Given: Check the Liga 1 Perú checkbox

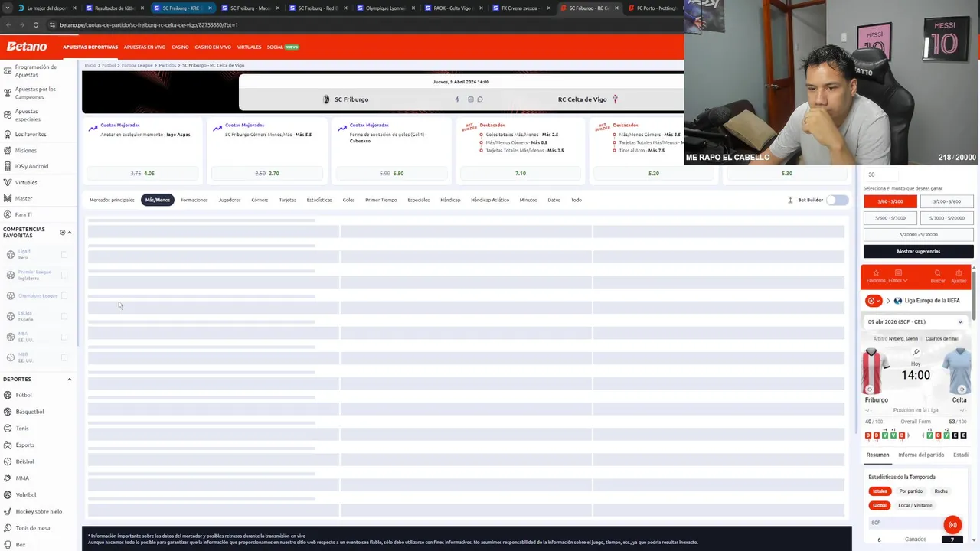Looking at the screenshot, I should point(64,255).
